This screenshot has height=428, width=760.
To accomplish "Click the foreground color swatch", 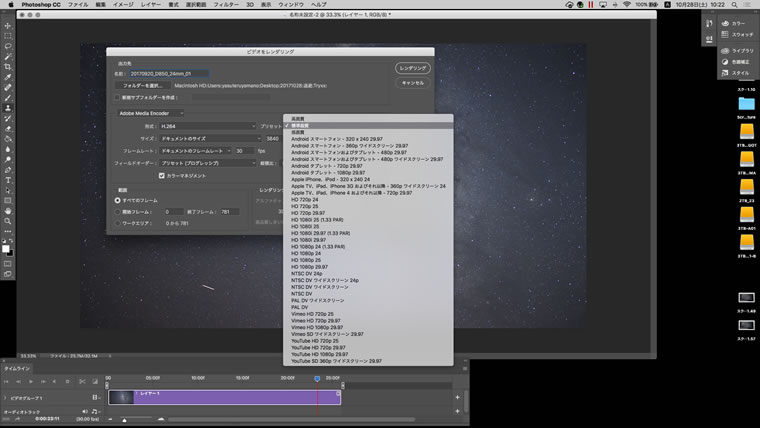I will coord(5,249).
